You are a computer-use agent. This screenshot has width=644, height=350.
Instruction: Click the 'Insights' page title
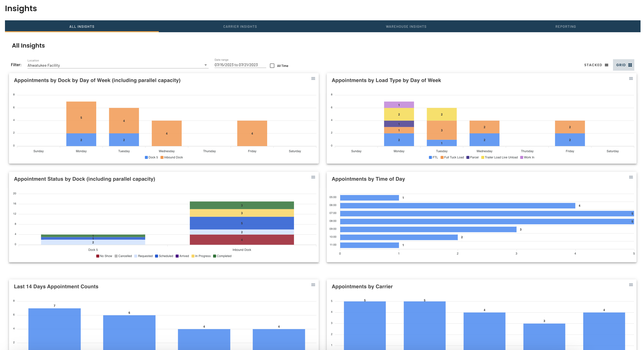click(x=21, y=8)
